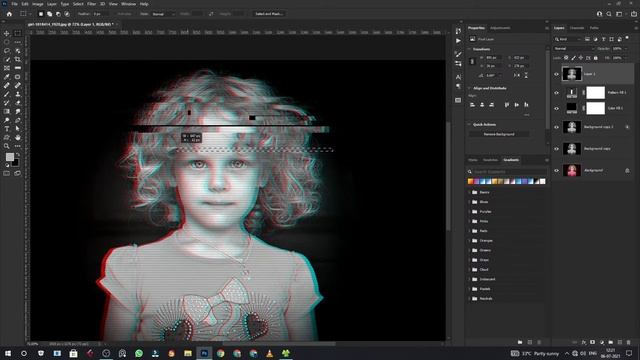The image size is (640, 360).
Task: Pick the first orange gradient swatch
Action: point(470,181)
